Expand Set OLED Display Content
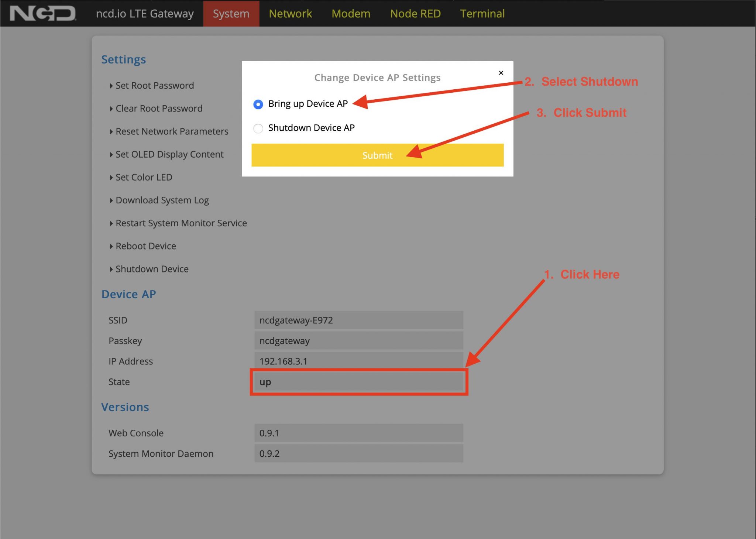The image size is (756, 539). pyautogui.click(x=169, y=154)
